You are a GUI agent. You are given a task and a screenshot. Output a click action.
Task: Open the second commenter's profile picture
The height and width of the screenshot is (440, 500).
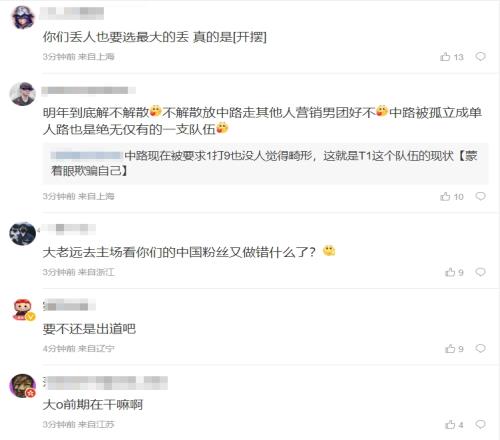22,94
